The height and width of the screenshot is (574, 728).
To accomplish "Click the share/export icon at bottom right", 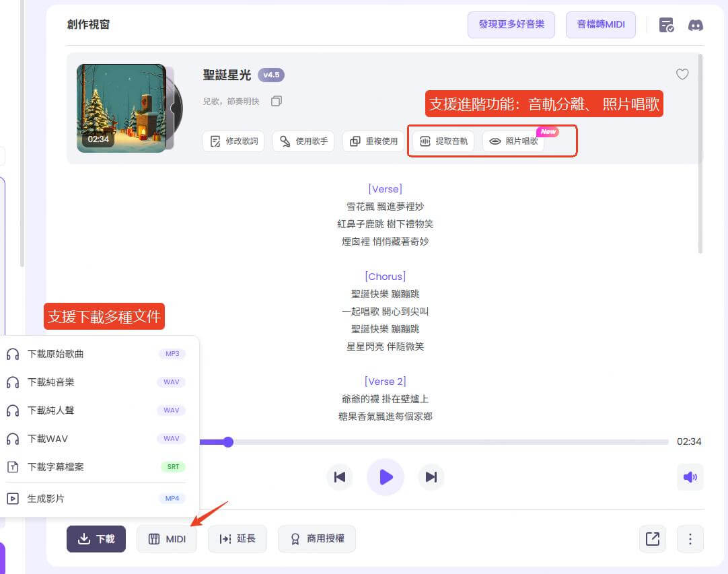I will coord(652,539).
